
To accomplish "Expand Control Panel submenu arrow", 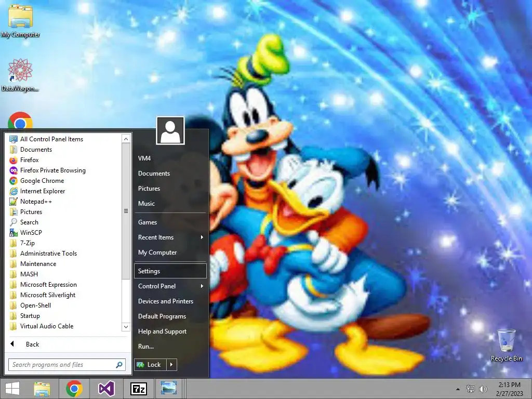I will coord(202,286).
